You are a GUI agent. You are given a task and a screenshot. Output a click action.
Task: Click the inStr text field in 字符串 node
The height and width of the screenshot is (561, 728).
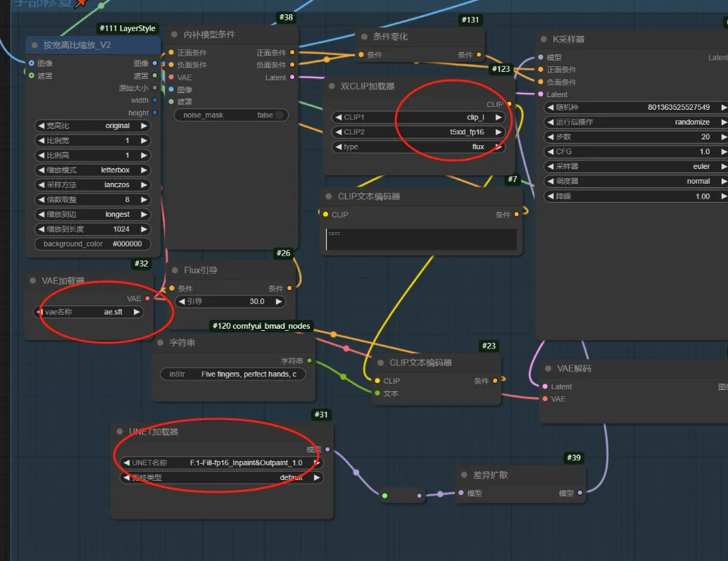[x=233, y=374]
